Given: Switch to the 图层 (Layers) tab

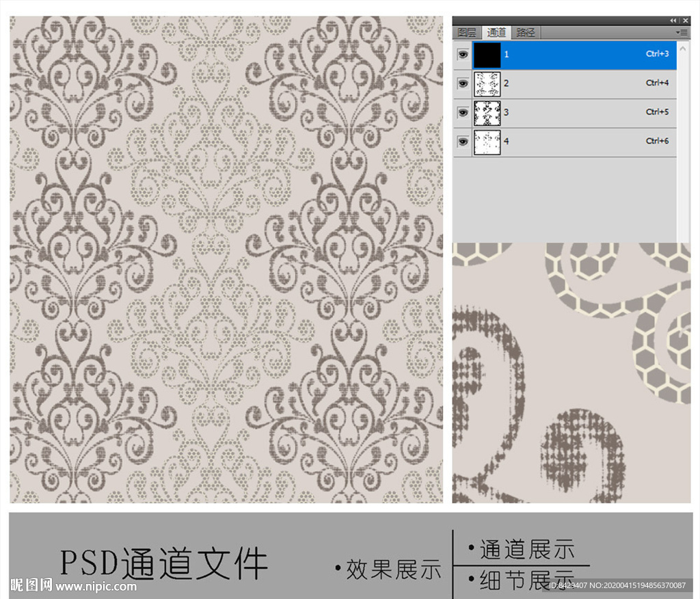Looking at the screenshot, I should tap(467, 33).
